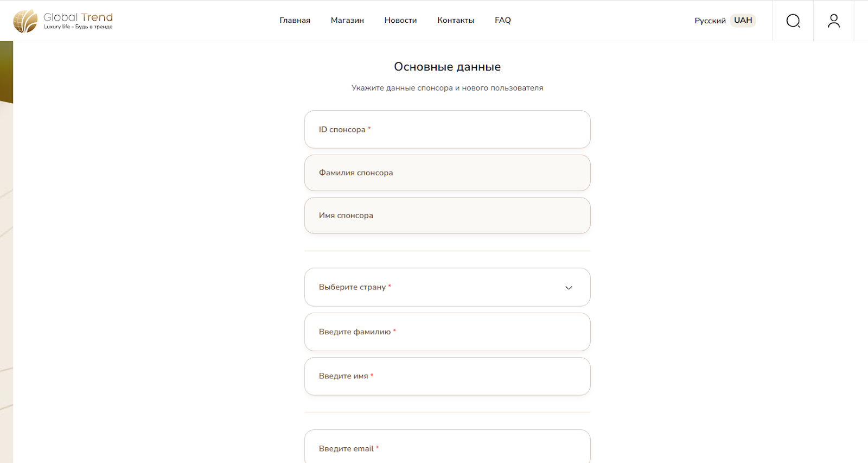Go to the Главная menu page
This screenshot has width=868, height=463.
295,20
